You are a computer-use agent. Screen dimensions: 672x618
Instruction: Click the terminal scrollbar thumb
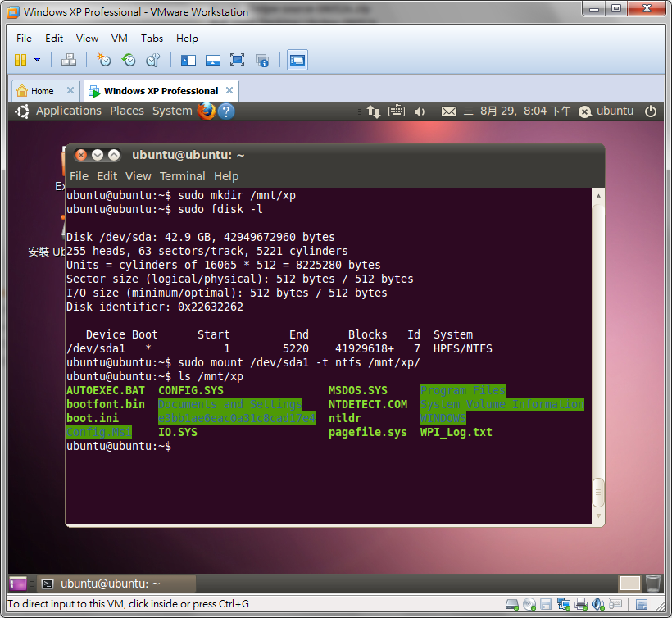[598, 493]
